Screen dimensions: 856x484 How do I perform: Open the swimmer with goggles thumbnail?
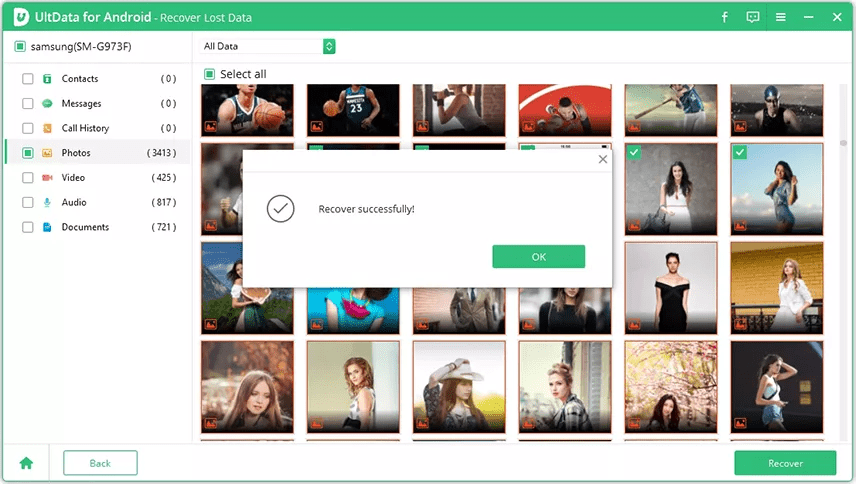777,110
